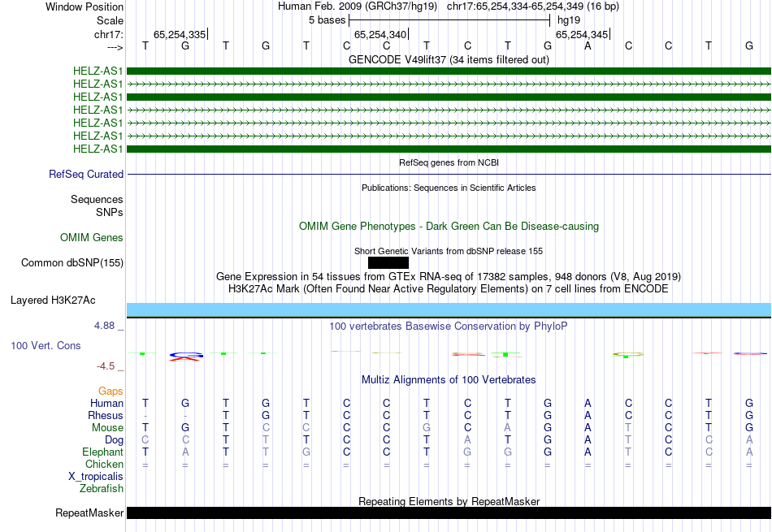The height and width of the screenshot is (532, 772).
Task: Select the black RepeatMasker element bar
Action: (x=449, y=513)
